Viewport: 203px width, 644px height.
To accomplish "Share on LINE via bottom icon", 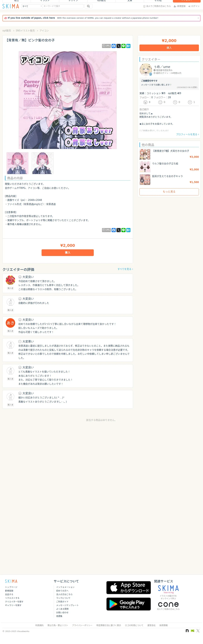I will point(123,230).
